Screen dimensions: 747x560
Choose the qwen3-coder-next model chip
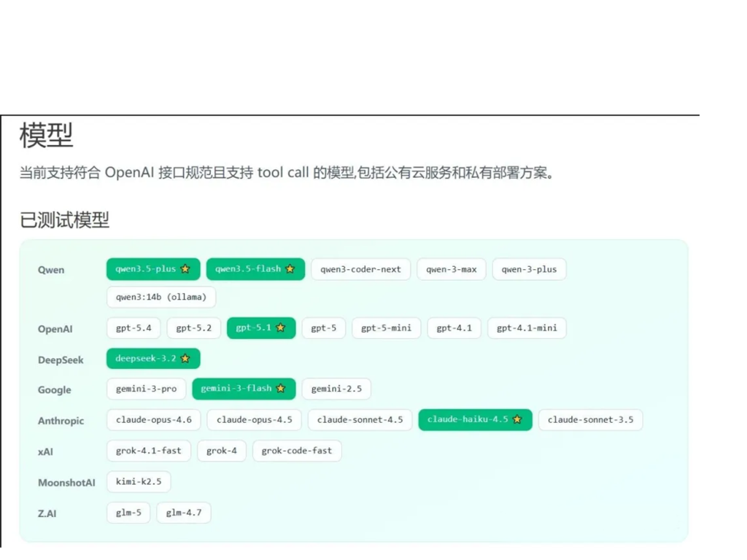[360, 269]
